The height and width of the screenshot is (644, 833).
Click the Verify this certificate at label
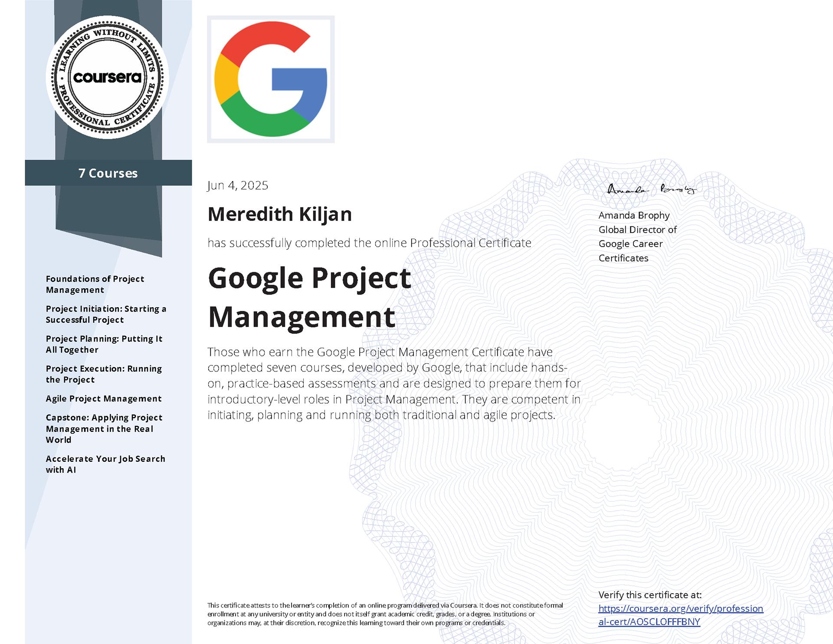(x=650, y=595)
